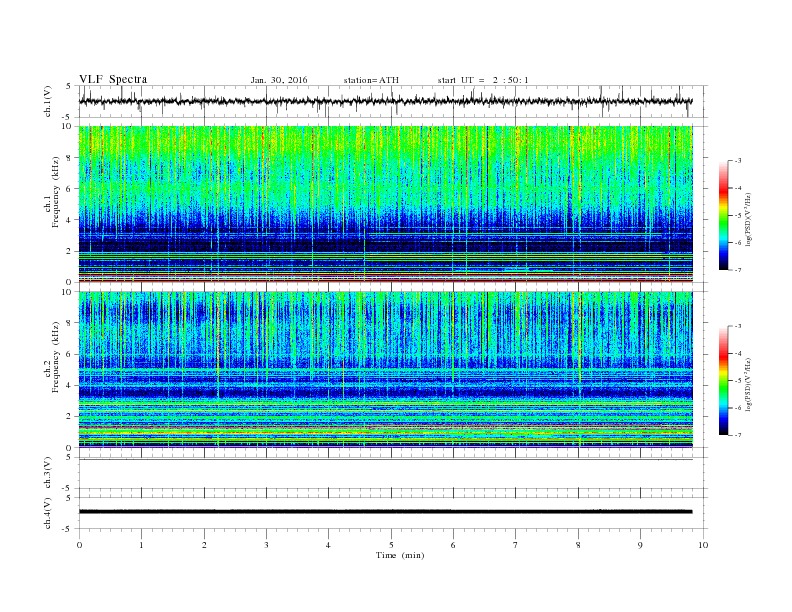
Task: Click the "4" kHz tick on the ch.2 spectrogram axis
Action: 69,385
